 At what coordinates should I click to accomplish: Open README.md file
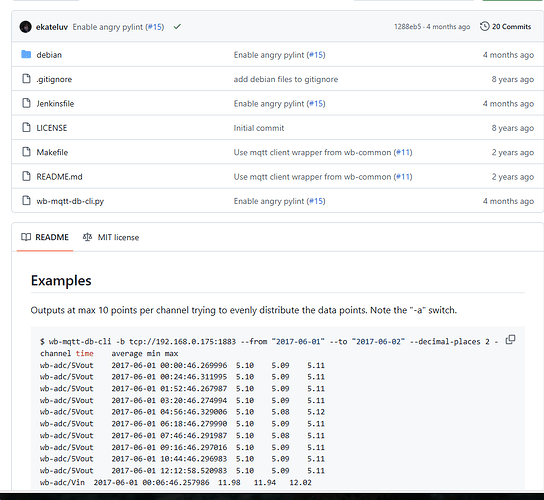click(59, 177)
